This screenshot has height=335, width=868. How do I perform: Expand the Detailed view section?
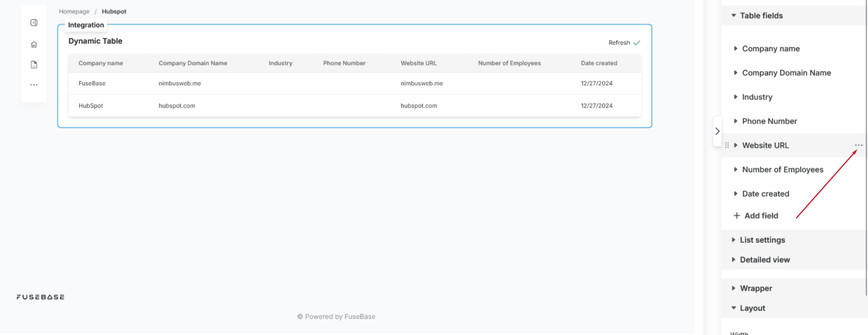pos(733,259)
